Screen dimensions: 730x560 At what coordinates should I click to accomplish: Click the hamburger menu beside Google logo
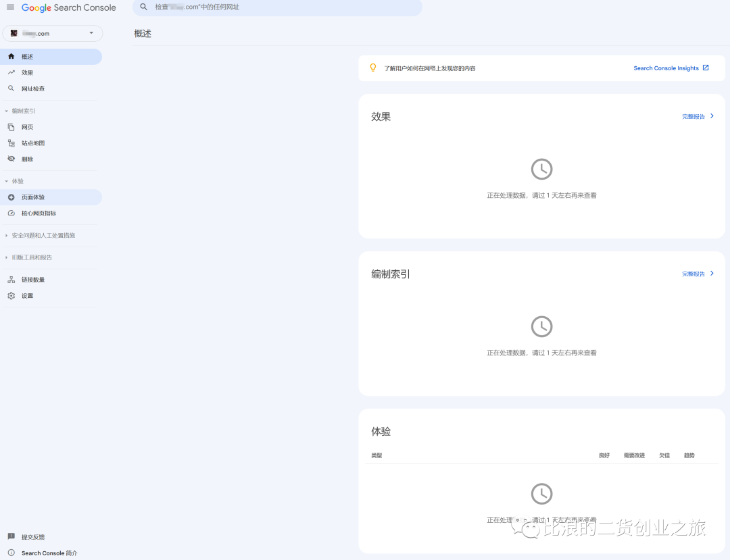[x=10, y=7]
